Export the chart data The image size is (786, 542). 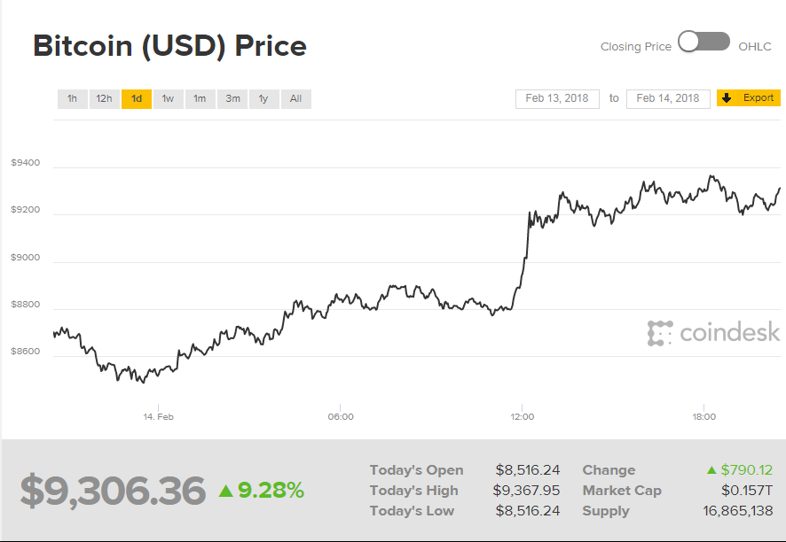coord(749,98)
